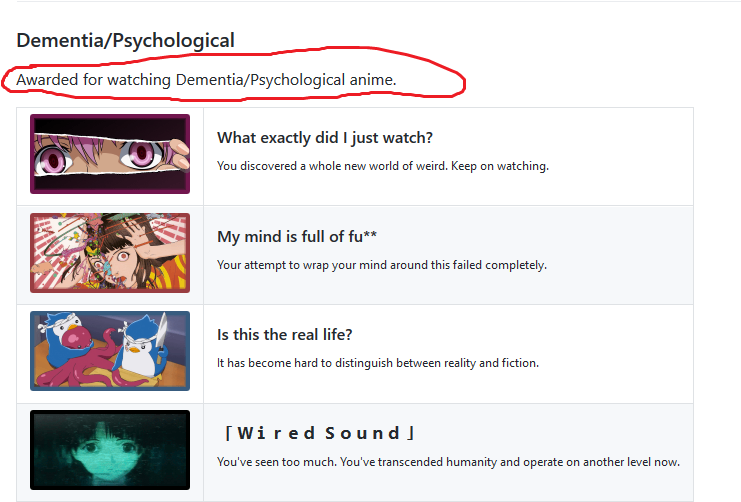Click the left eye in the first badge
Screen dimensions: 741x502
53,159
